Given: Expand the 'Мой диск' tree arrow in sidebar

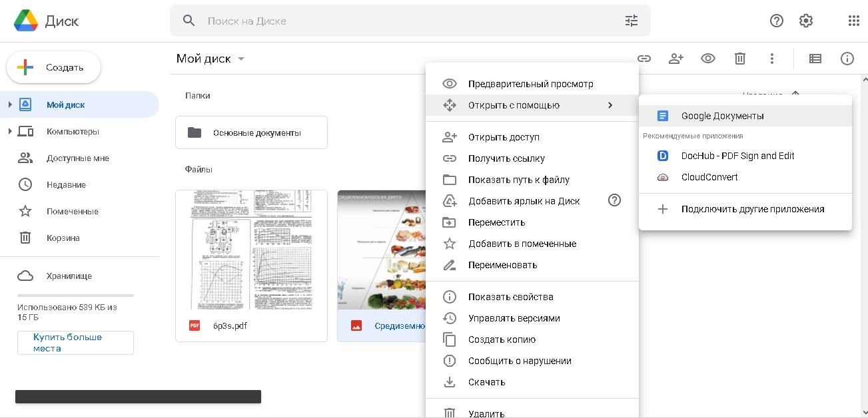Looking at the screenshot, I should (10, 104).
